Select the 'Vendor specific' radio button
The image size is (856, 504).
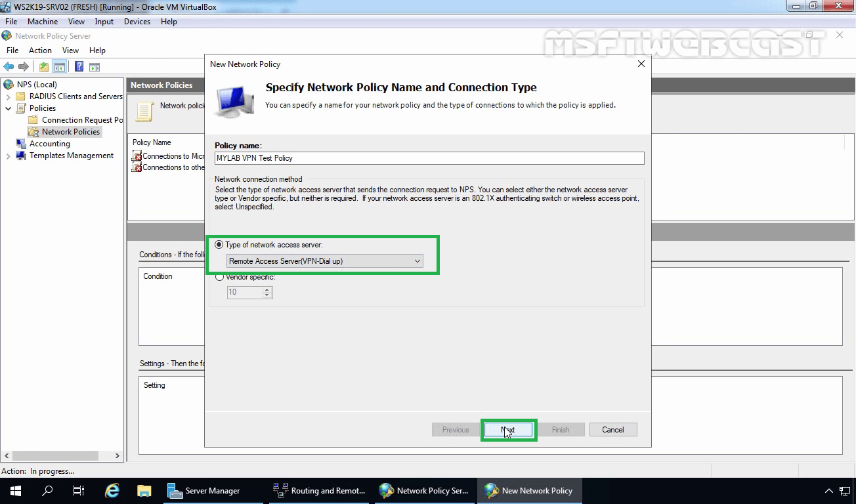219,277
